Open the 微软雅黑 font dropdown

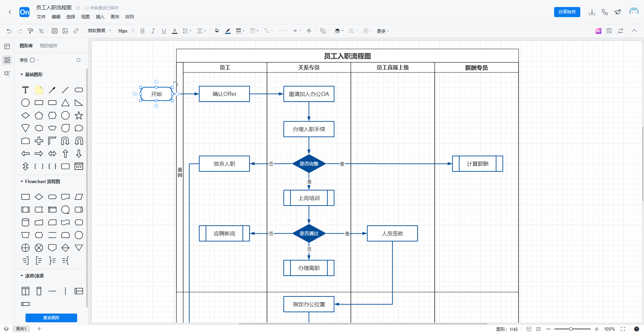point(99,31)
